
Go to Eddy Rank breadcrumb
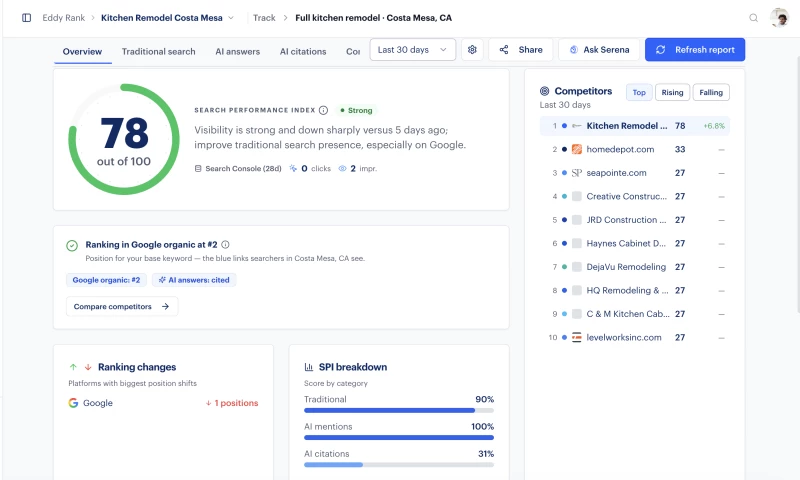(x=64, y=18)
